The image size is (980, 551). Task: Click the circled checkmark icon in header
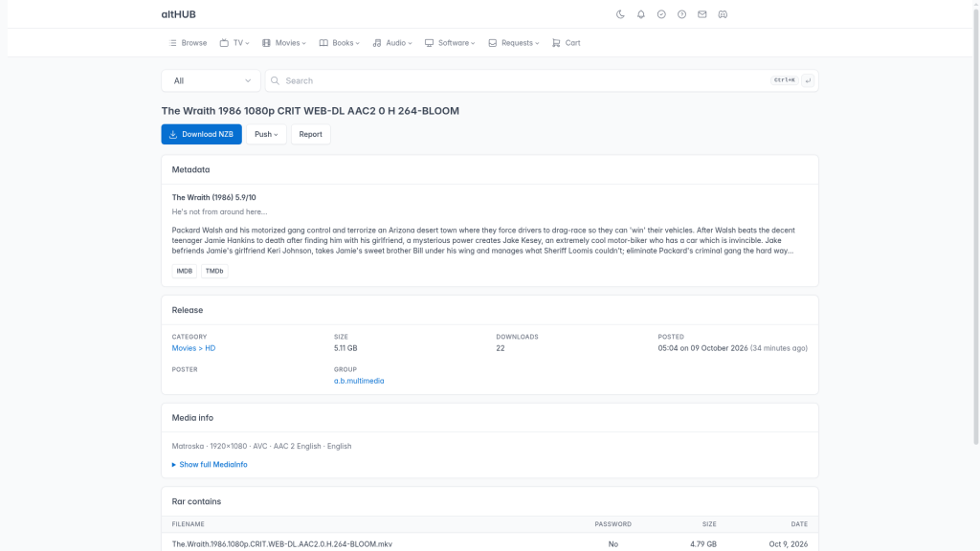pos(661,14)
